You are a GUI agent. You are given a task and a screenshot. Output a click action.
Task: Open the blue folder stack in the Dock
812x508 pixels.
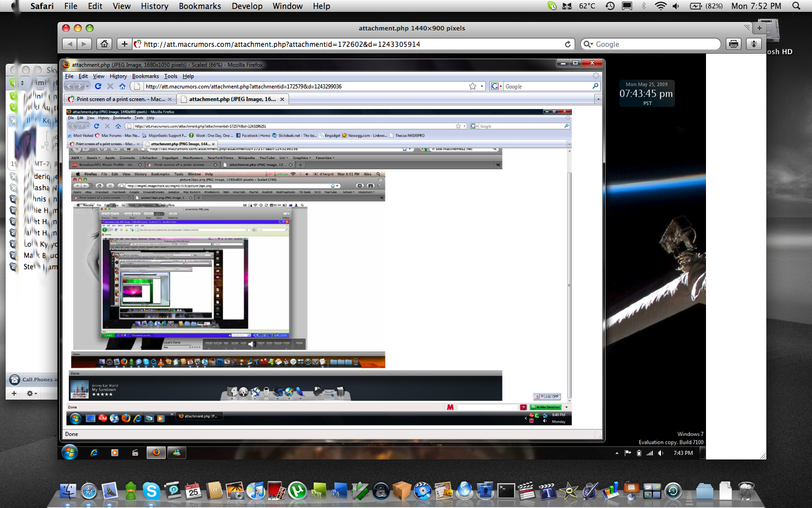pos(704,491)
